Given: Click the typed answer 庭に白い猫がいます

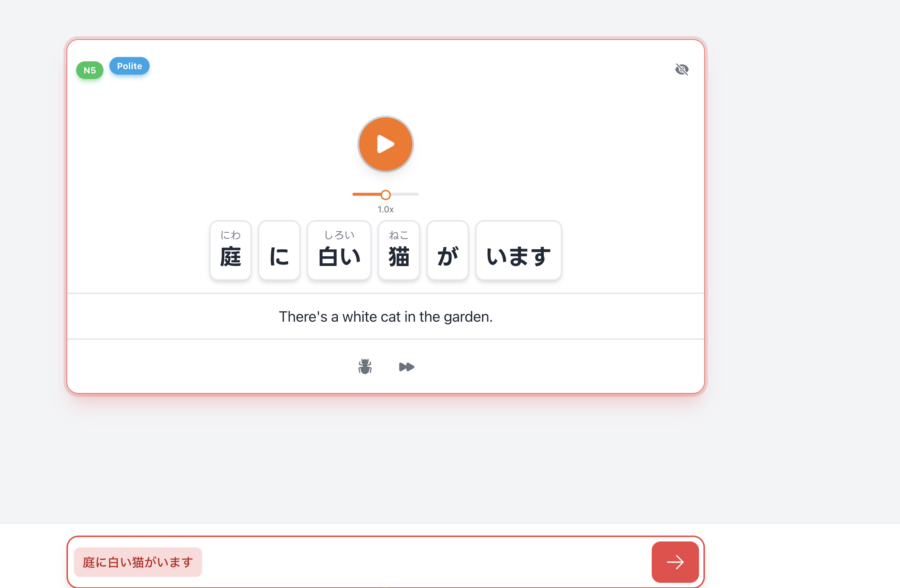Looking at the screenshot, I should 138,562.
